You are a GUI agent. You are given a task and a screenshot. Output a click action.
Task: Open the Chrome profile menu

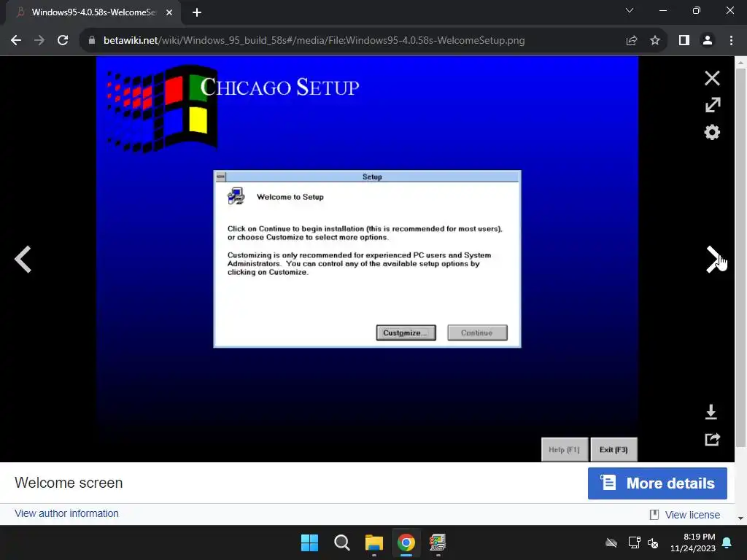pyautogui.click(x=708, y=41)
